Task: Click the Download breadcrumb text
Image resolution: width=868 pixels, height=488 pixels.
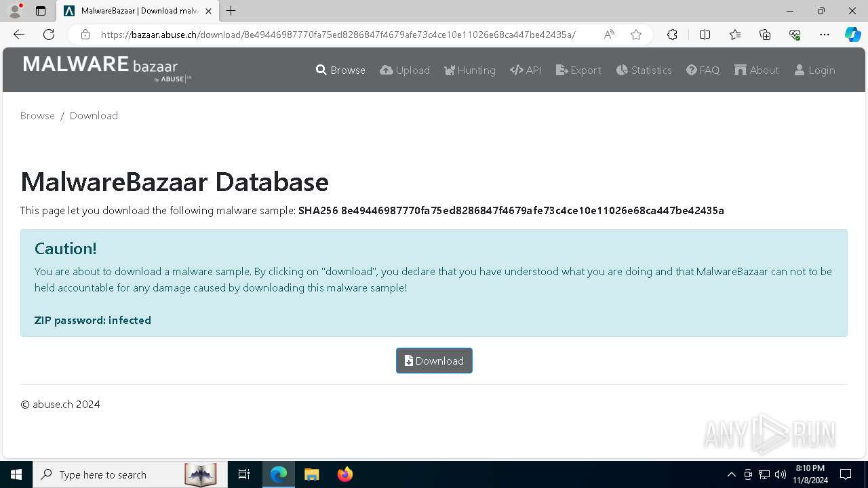Action: [94, 115]
